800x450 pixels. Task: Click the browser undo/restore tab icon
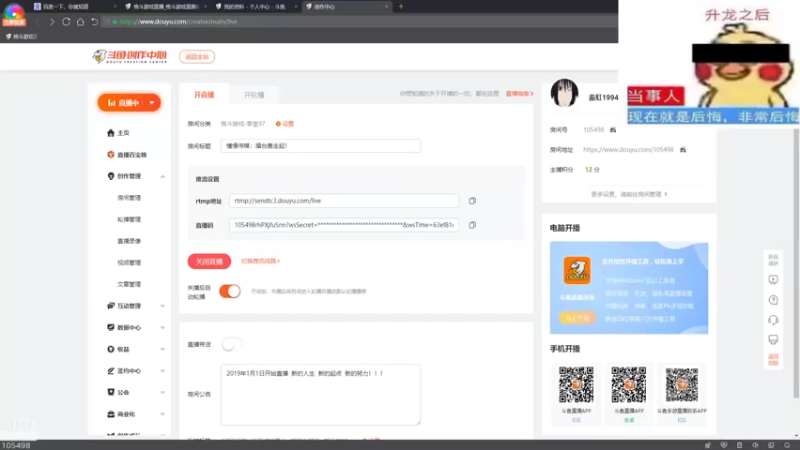(94, 22)
